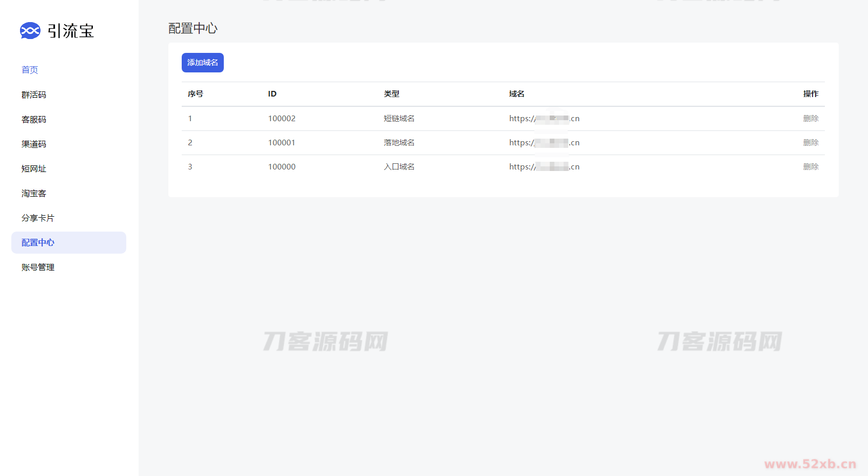Click the 类型 column header
Screen dimensions: 868x476
pyautogui.click(x=392, y=94)
